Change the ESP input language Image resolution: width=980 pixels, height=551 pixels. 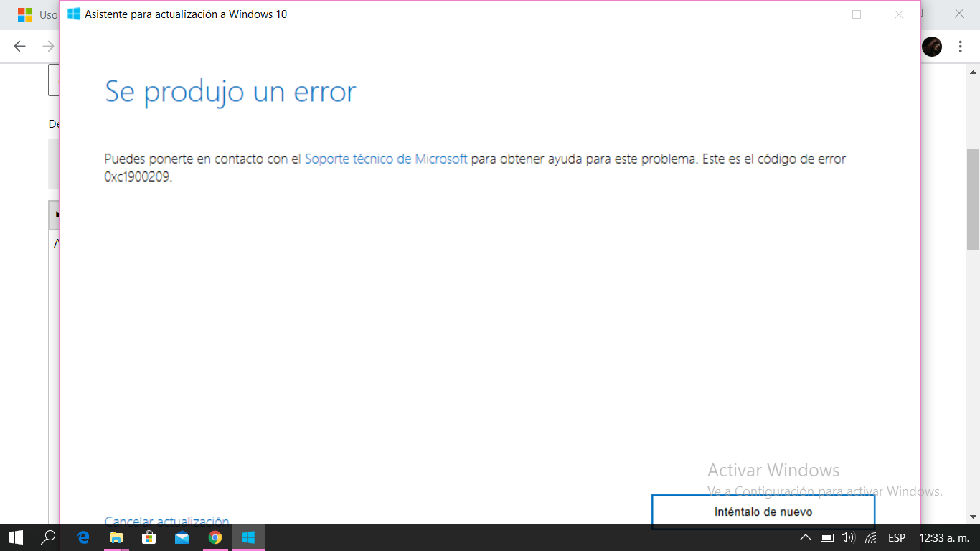[897, 537]
